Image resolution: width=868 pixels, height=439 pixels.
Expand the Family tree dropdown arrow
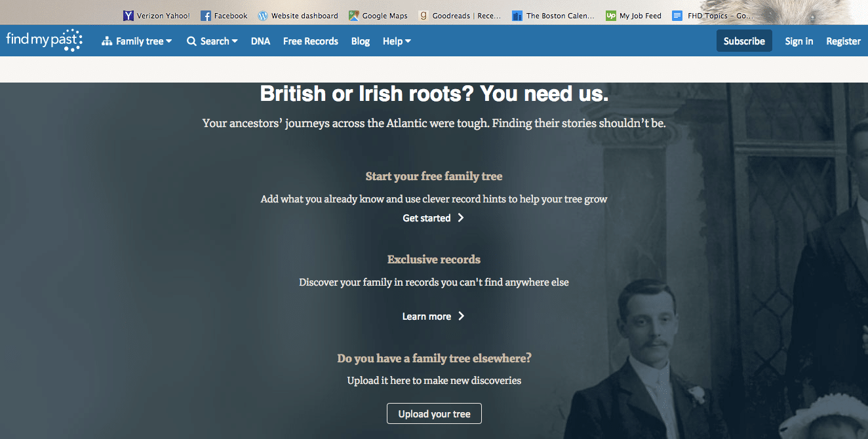pyautogui.click(x=169, y=41)
